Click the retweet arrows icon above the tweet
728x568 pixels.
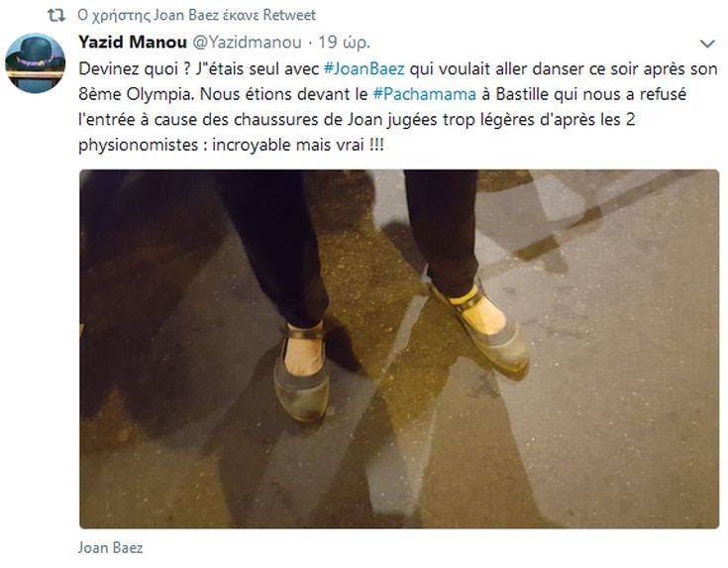pos(56,15)
